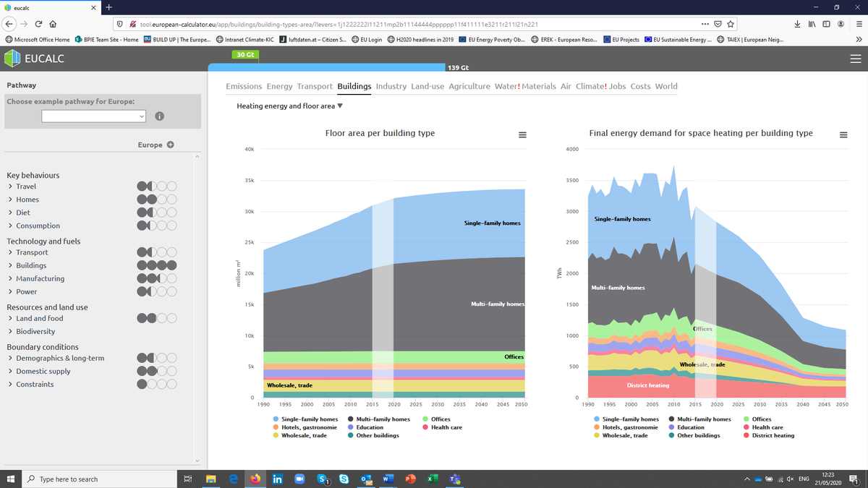
Task: Toggle Education series in floor area legend
Action: [365, 427]
